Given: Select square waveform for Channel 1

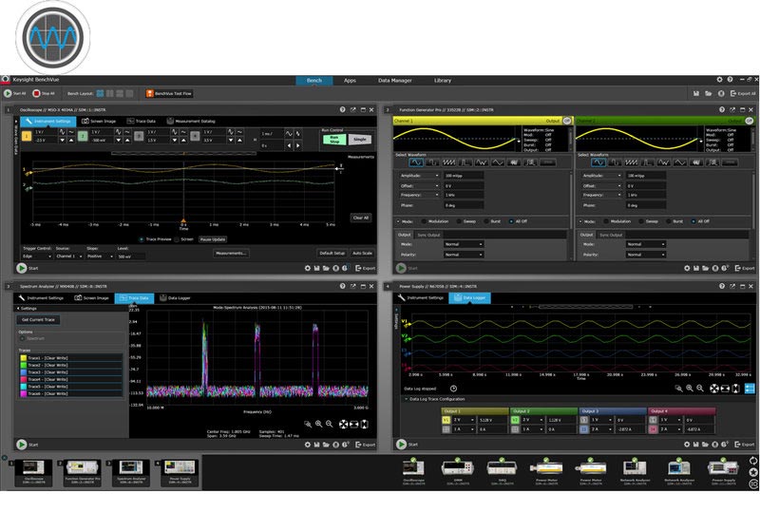Looking at the screenshot, I should (x=432, y=162).
